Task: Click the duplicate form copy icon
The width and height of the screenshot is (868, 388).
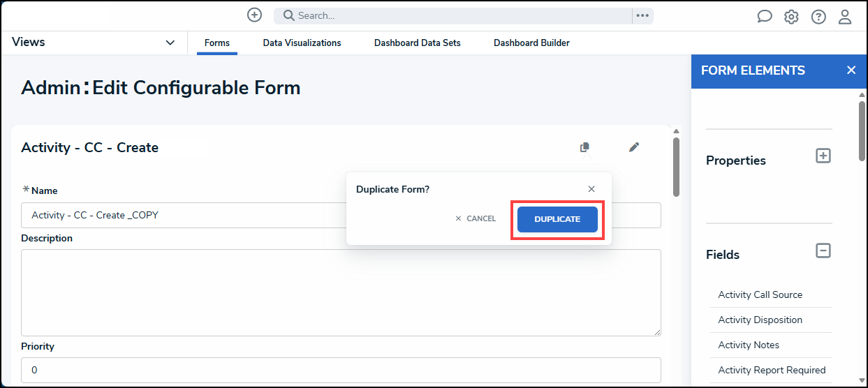Action: click(x=584, y=147)
